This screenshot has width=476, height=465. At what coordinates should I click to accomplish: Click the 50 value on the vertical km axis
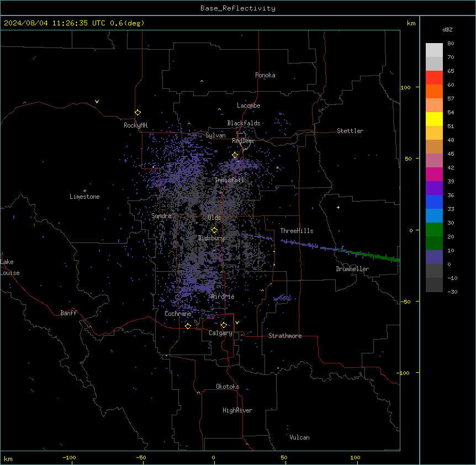pos(408,158)
